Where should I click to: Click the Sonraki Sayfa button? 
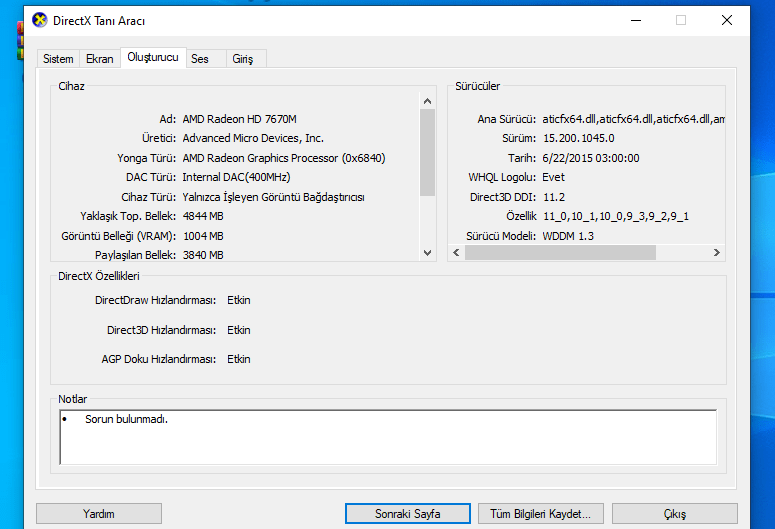(x=408, y=514)
